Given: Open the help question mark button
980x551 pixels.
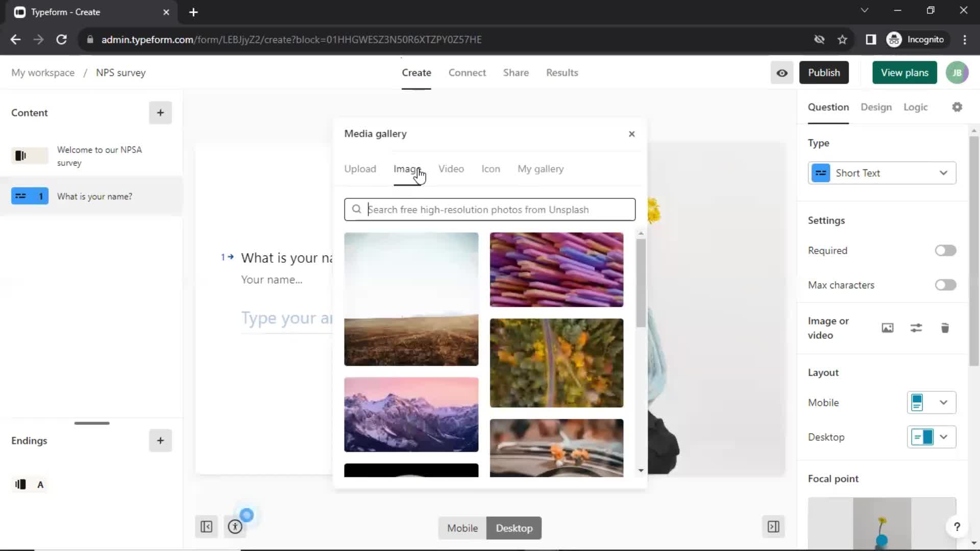Looking at the screenshot, I should [x=957, y=527].
